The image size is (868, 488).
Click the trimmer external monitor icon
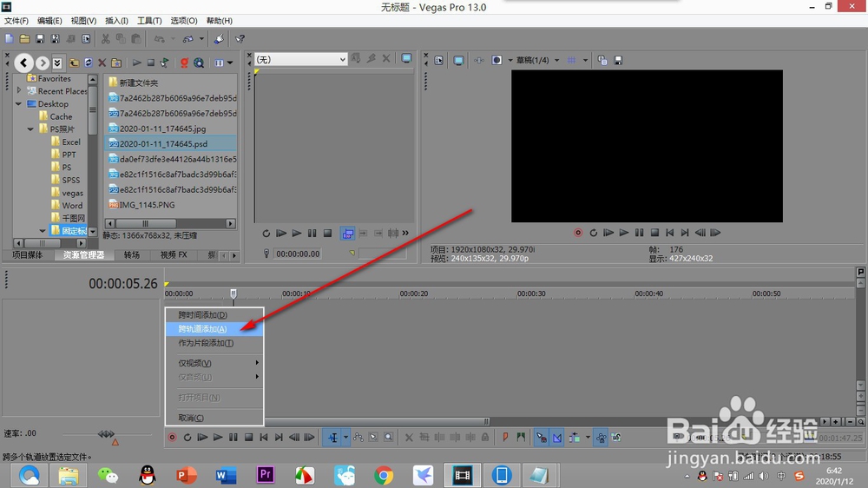406,58
